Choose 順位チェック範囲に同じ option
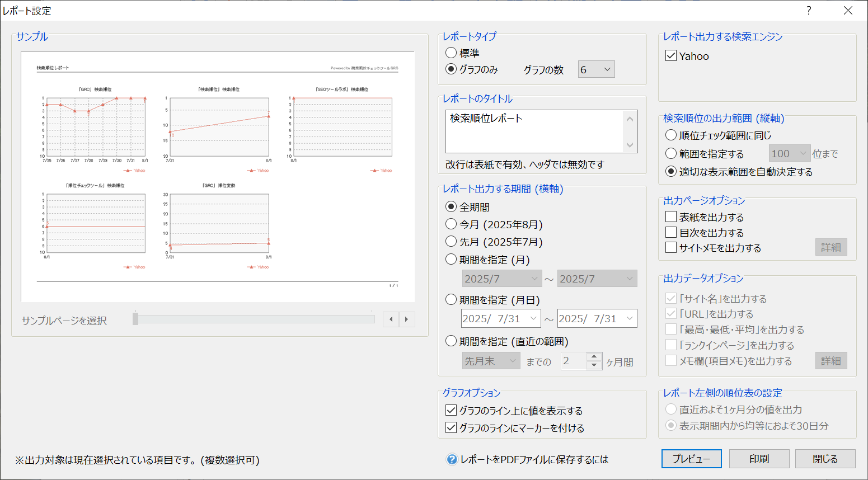This screenshot has height=480, width=868. pos(671,135)
